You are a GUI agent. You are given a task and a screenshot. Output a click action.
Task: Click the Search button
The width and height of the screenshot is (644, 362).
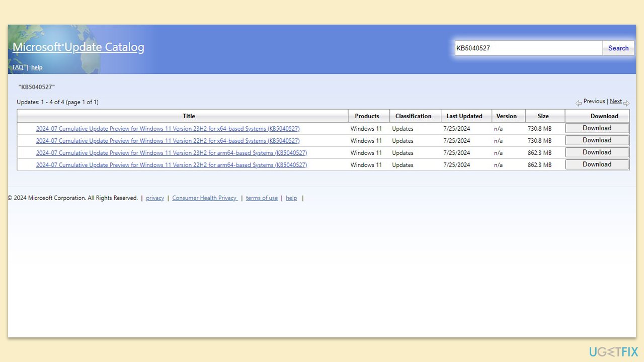(x=618, y=48)
